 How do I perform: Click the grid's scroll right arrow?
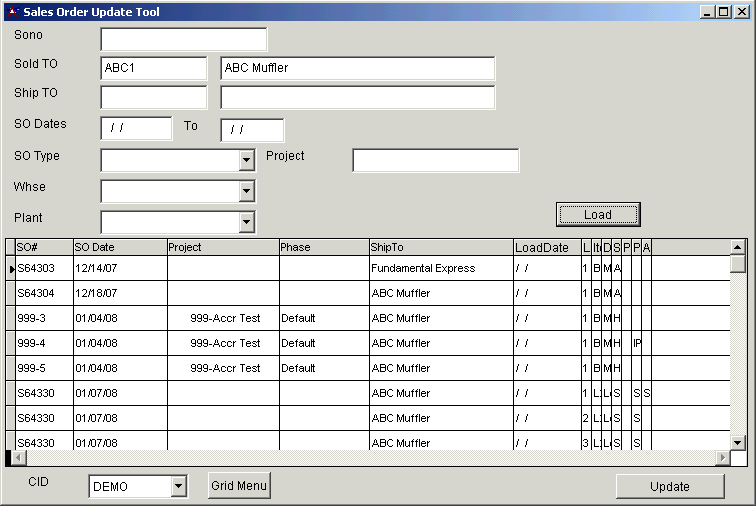click(x=723, y=458)
